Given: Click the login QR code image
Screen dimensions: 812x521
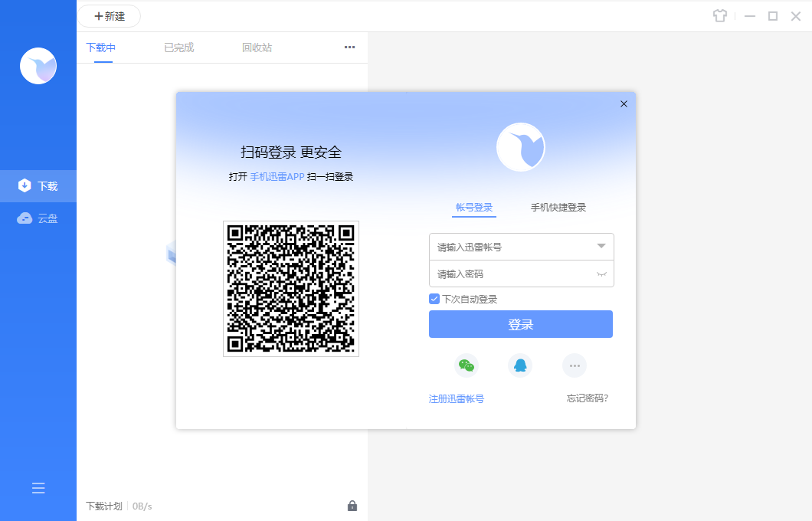Looking at the screenshot, I should (291, 289).
